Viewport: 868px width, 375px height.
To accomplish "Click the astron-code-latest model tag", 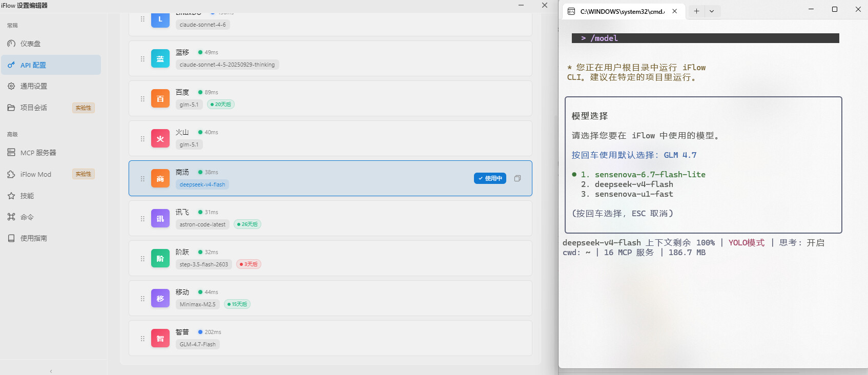I will click(202, 224).
